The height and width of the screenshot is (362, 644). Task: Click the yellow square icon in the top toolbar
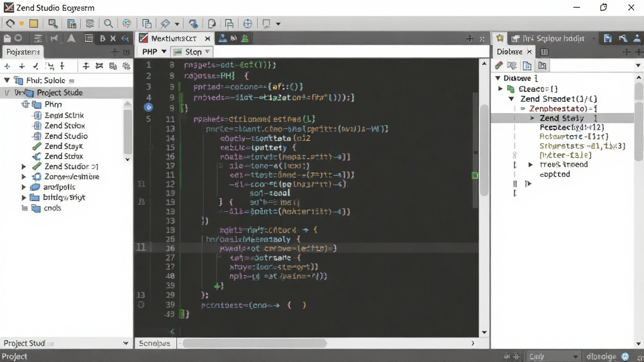click(34, 23)
